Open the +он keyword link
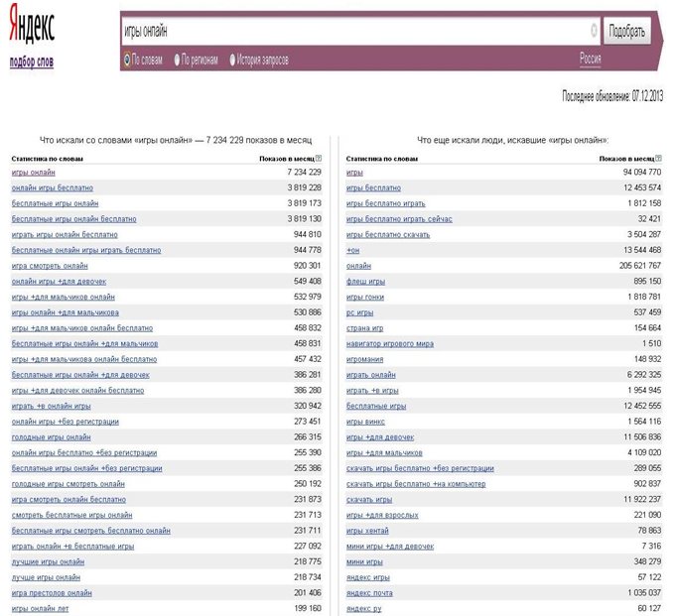674x616 pixels. click(352, 250)
